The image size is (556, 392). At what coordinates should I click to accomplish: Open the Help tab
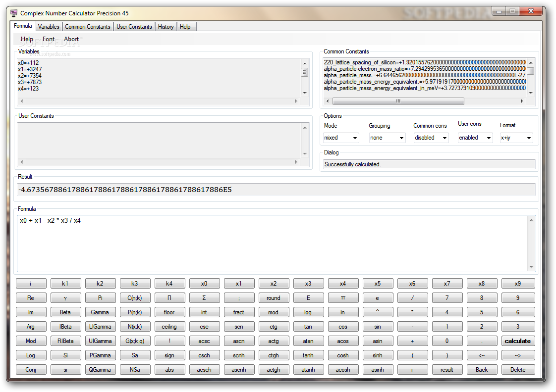pyautogui.click(x=185, y=27)
